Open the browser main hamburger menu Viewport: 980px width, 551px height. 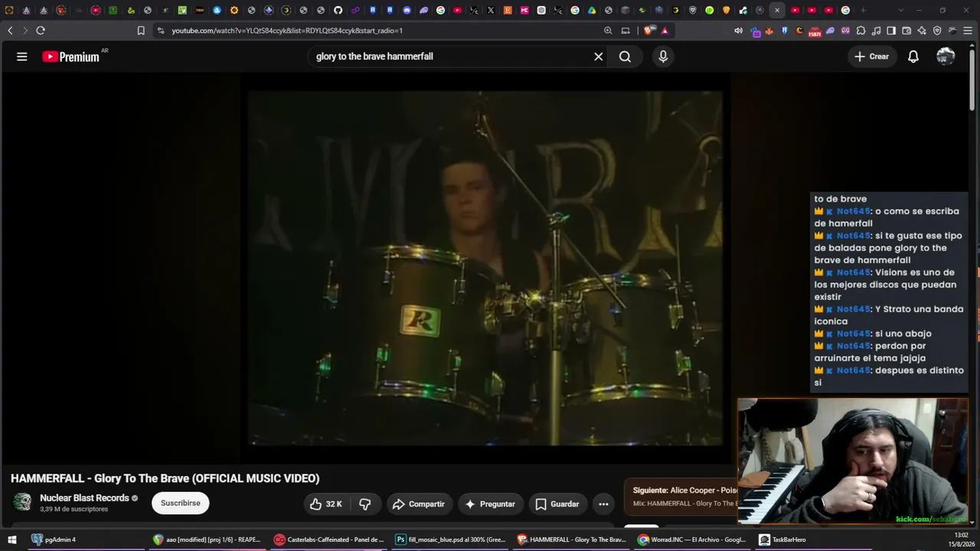(968, 31)
